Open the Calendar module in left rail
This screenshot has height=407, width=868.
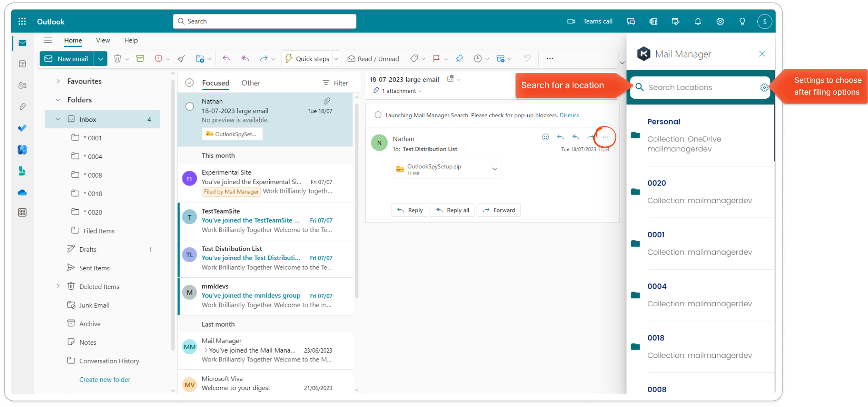[22, 64]
